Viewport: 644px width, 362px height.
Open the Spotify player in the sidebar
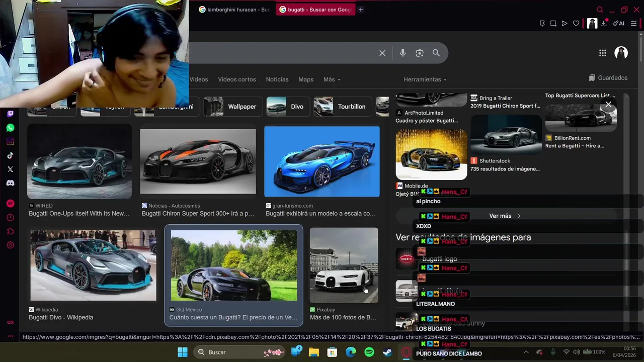coord(10,204)
